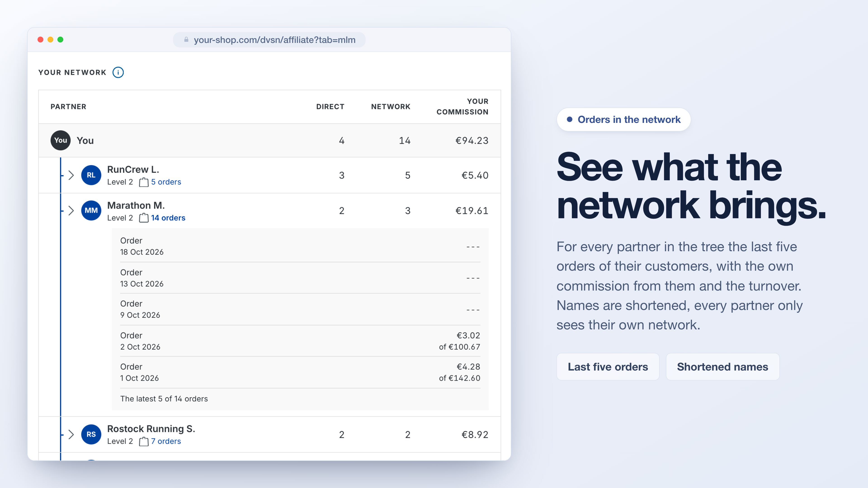Click the Partner column header
This screenshot has width=868, height=488.
coord(68,107)
